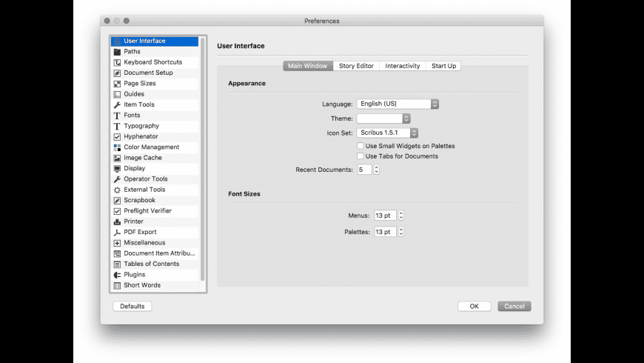Click the PDF Export icon
This screenshot has width=644, height=363.
(x=117, y=233)
